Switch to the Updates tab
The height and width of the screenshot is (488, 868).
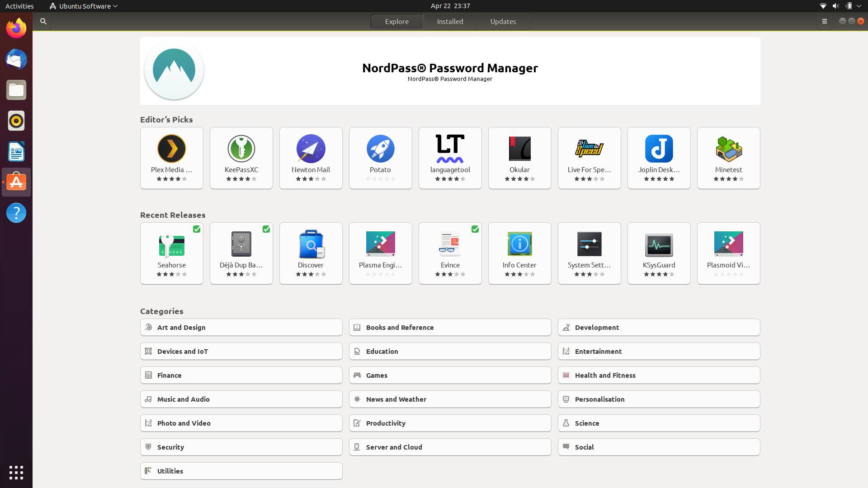[503, 21]
